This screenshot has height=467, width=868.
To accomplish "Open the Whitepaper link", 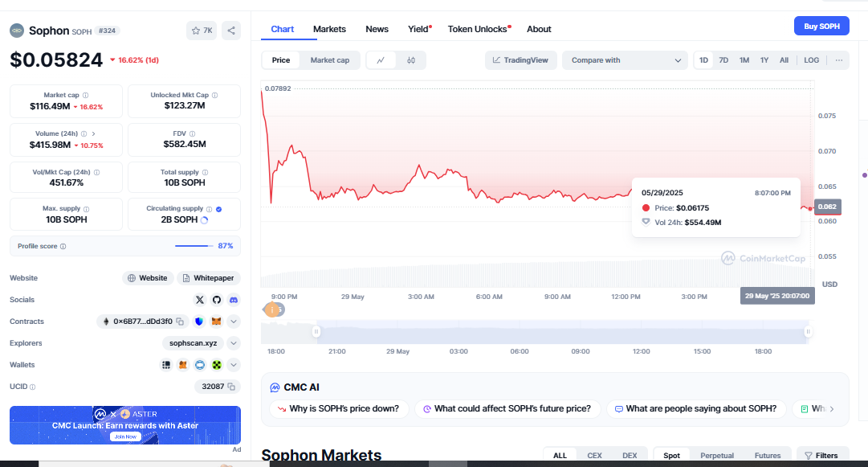I will tap(209, 278).
